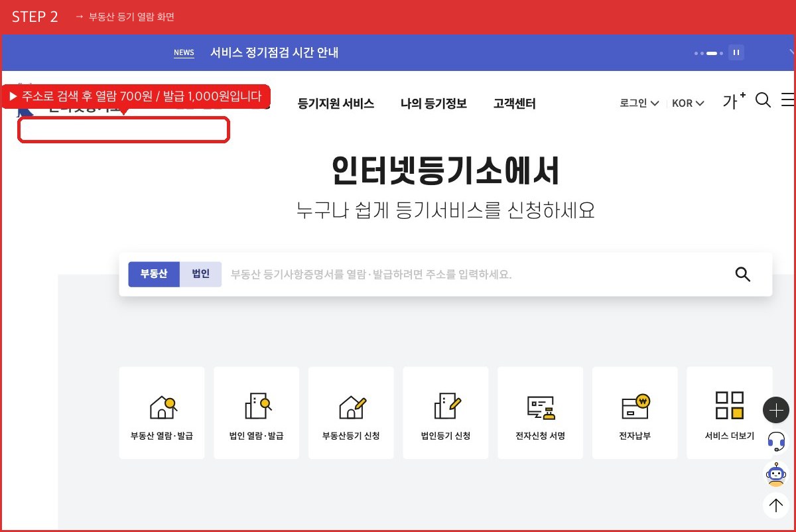Open the 법인등기 신청 shortcut card
Screen dimensions: 796x532
(x=446, y=413)
